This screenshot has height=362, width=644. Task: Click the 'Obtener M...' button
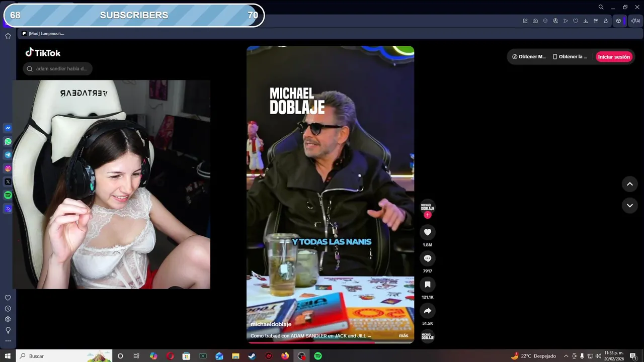(529, 57)
